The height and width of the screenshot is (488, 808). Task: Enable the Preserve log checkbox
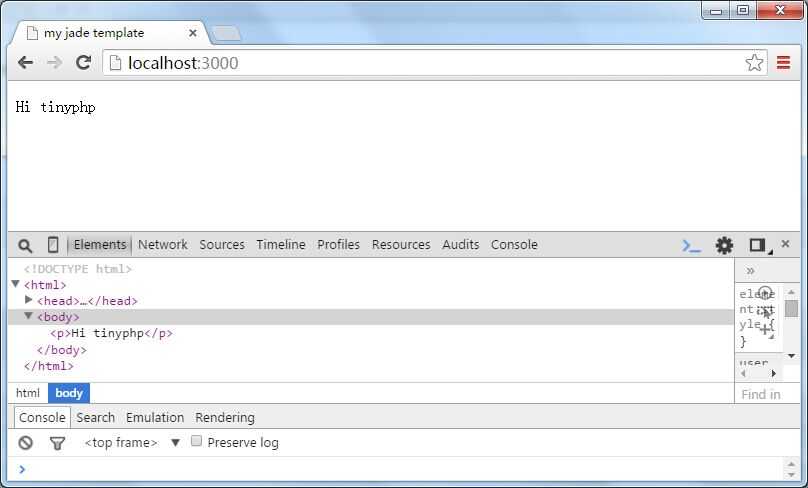click(196, 441)
